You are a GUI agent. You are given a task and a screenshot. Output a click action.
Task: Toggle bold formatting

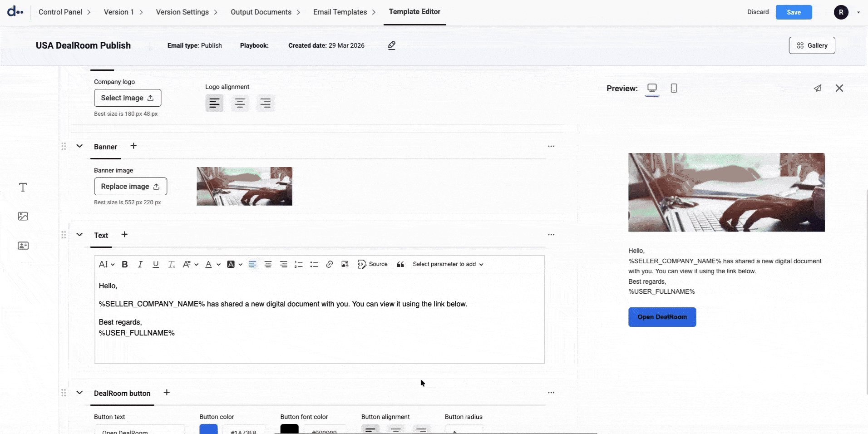coord(125,264)
